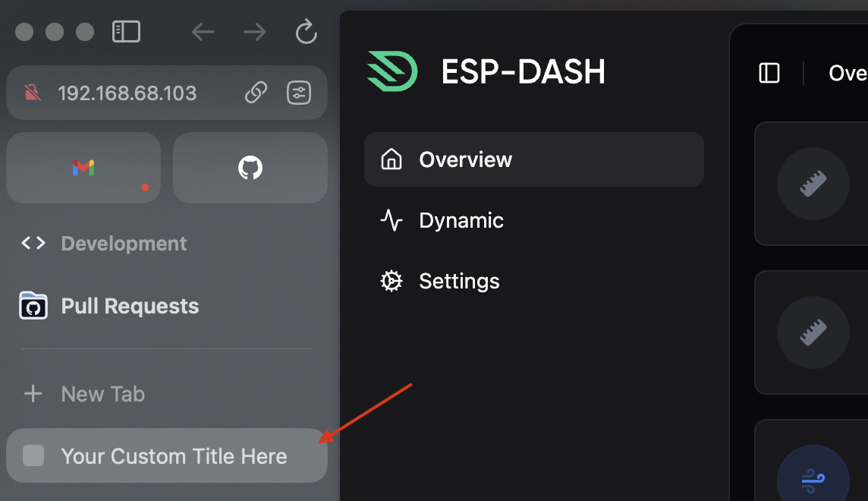Switch to 'Your Custom Title Here' tab
Viewport: 868px width, 501px height.
tap(167, 455)
